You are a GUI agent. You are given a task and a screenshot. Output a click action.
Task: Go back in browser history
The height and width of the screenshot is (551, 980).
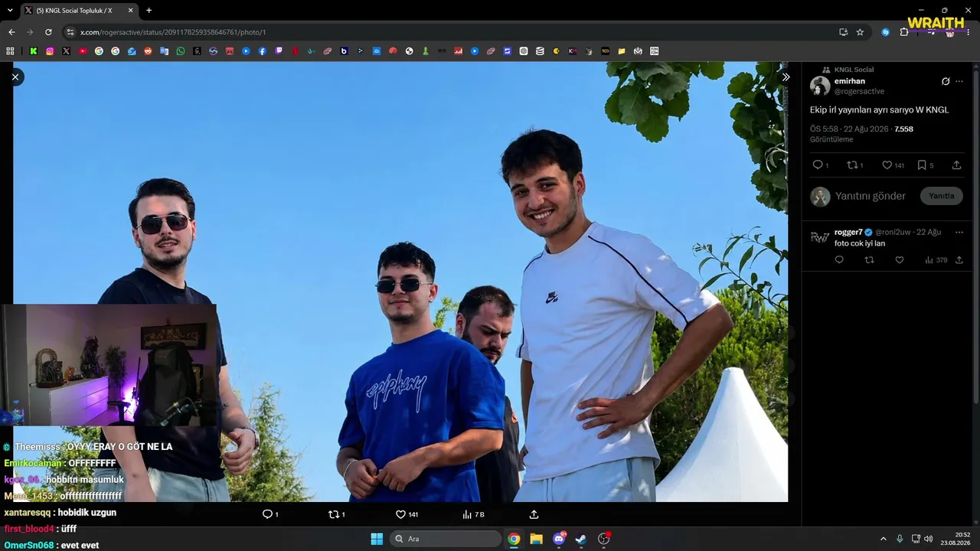[x=11, y=32]
